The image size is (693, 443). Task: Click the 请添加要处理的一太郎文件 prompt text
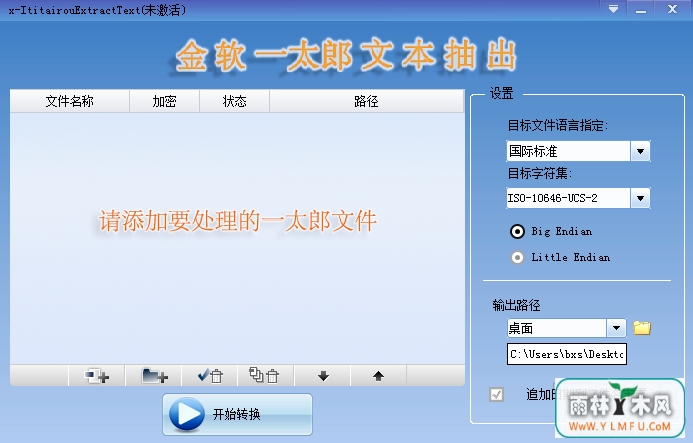(238, 221)
